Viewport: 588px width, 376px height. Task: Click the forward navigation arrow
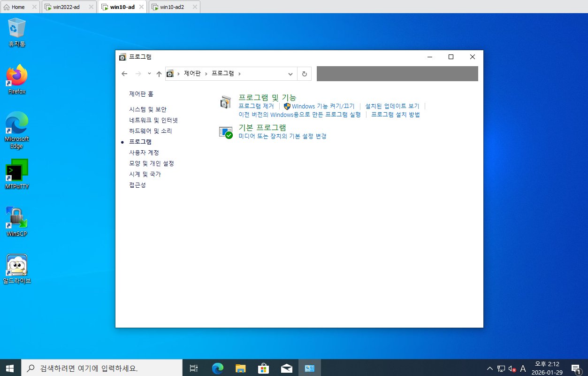pos(138,74)
